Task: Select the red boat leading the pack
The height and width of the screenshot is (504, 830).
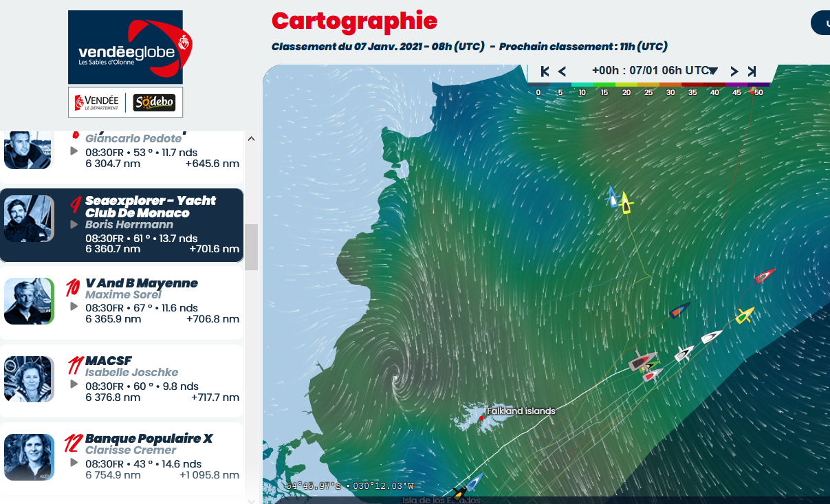Action: coord(765,276)
